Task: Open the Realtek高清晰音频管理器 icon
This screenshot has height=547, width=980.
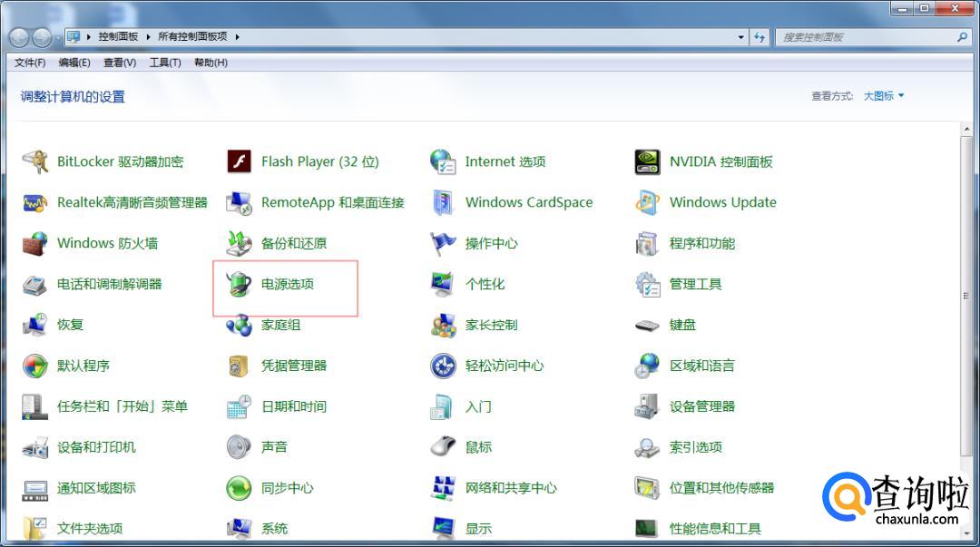Action: [x=35, y=202]
